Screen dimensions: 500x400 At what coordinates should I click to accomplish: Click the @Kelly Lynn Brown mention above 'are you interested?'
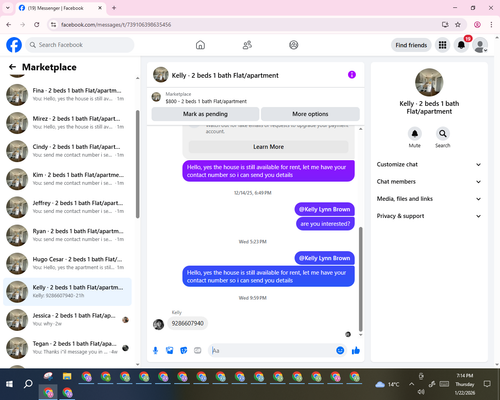pos(324,209)
